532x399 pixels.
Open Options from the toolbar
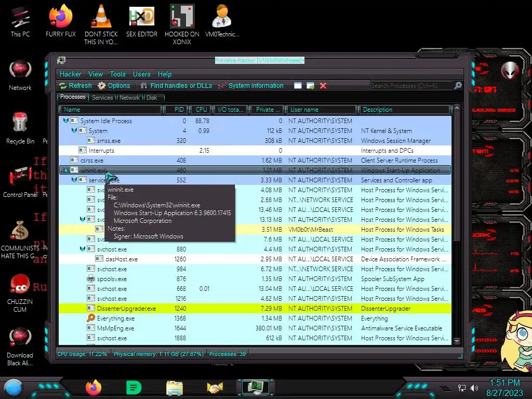[114, 86]
